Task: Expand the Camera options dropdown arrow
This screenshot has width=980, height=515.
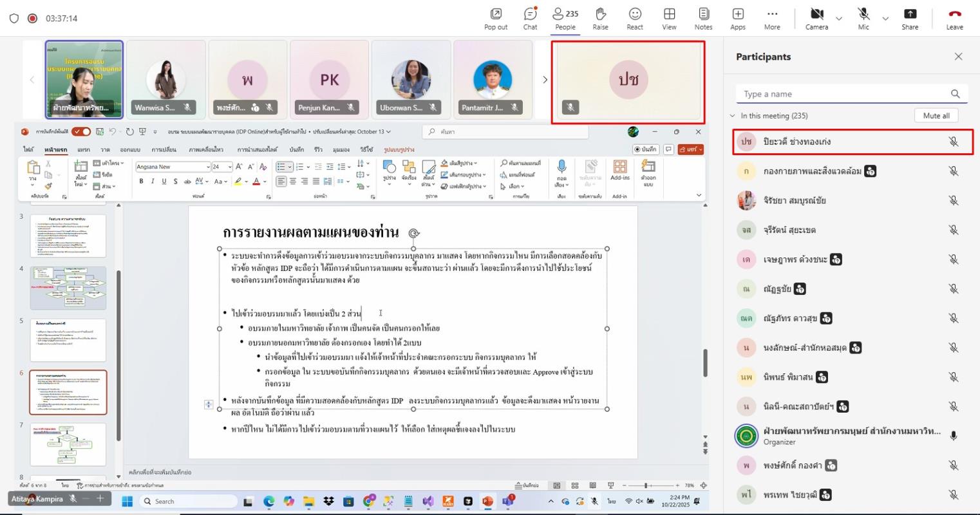Action: tap(839, 19)
